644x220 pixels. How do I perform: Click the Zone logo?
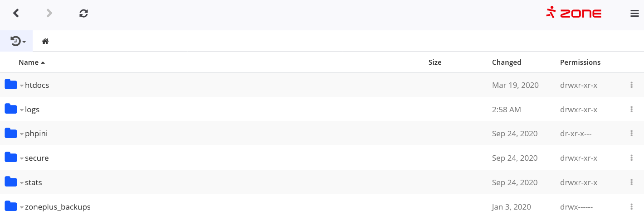tap(574, 13)
